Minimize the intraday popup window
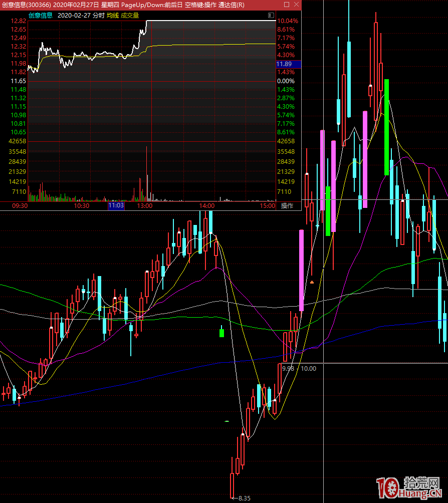 tap(274, 5)
